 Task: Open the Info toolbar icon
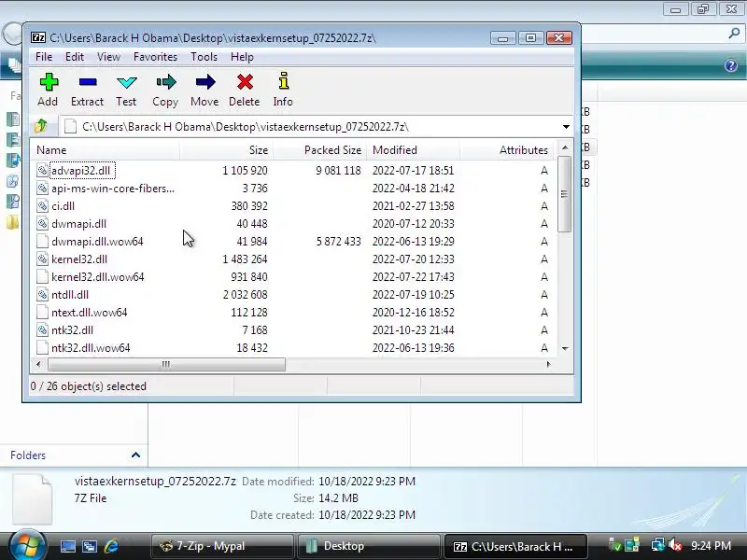[284, 81]
